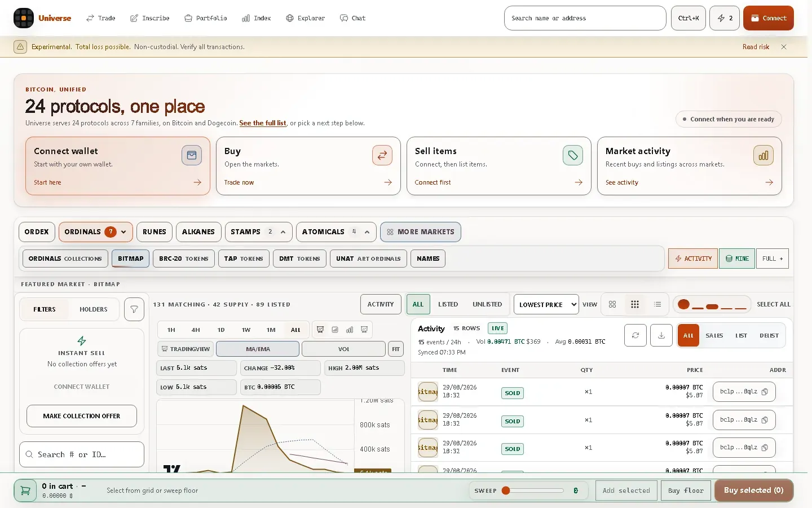Expand the FULL view option

click(773, 259)
